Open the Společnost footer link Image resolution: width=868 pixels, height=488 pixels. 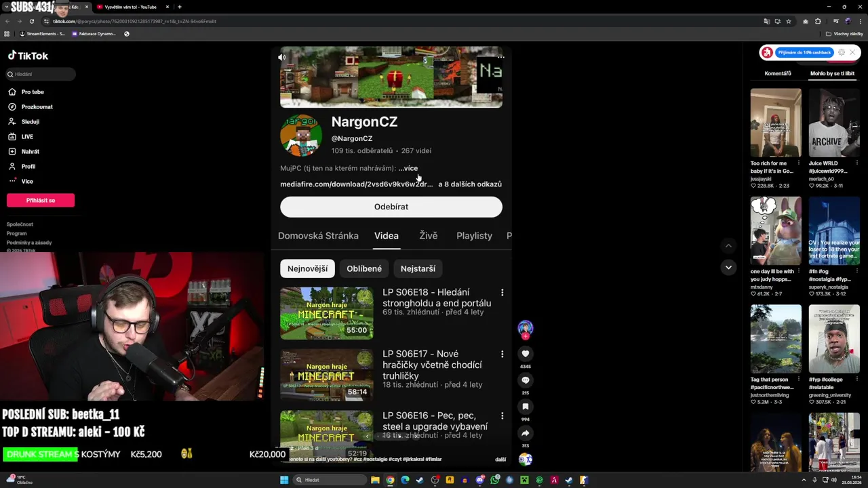click(x=20, y=224)
